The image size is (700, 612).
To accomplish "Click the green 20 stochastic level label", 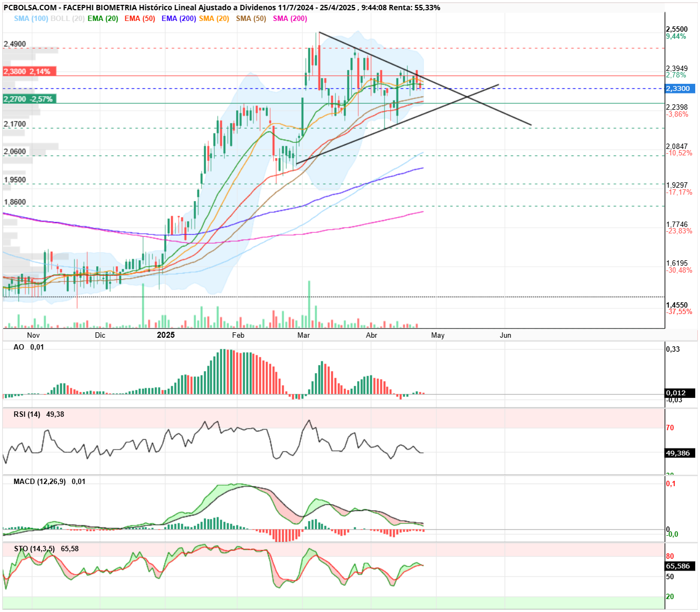I will pyautogui.click(x=670, y=596).
